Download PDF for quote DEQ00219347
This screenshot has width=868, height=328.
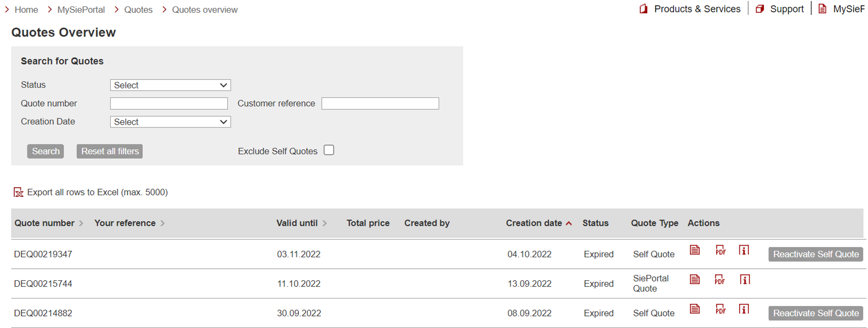click(x=720, y=250)
